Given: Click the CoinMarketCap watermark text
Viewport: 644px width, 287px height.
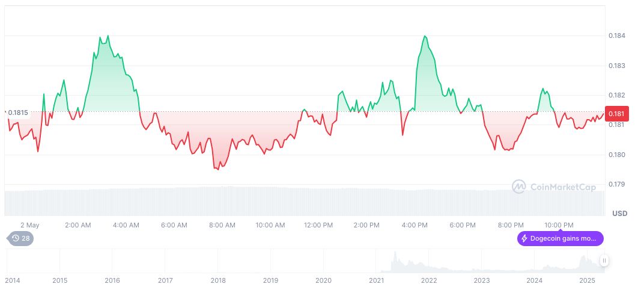Looking at the screenshot, I should 562,188.
